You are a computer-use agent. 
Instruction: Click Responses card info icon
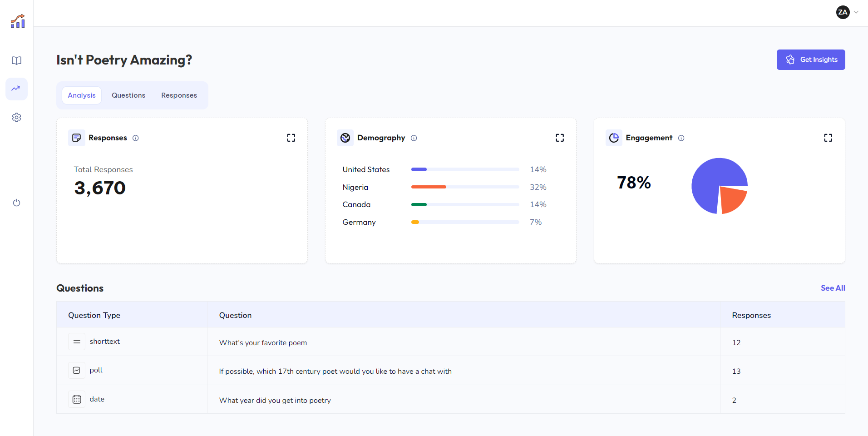[135, 138]
